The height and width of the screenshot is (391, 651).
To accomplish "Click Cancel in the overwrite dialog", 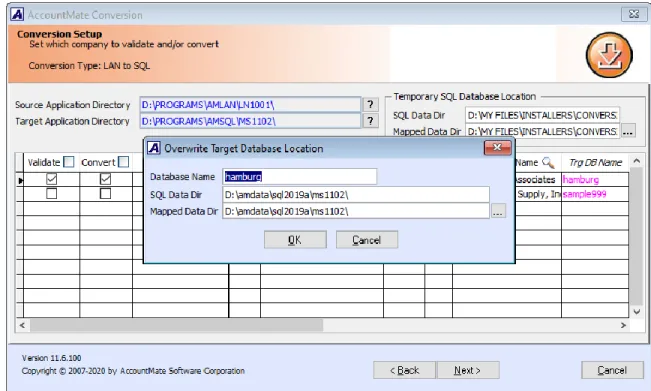I will [x=367, y=239].
